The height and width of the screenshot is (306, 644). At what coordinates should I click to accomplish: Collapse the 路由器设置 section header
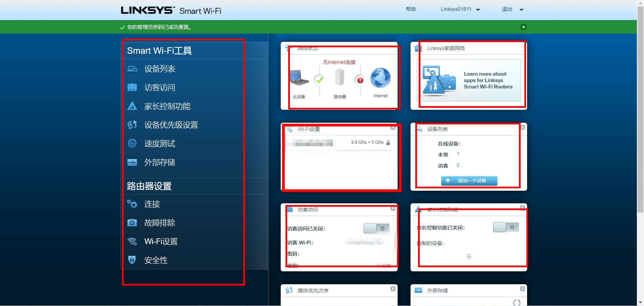point(149,186)
